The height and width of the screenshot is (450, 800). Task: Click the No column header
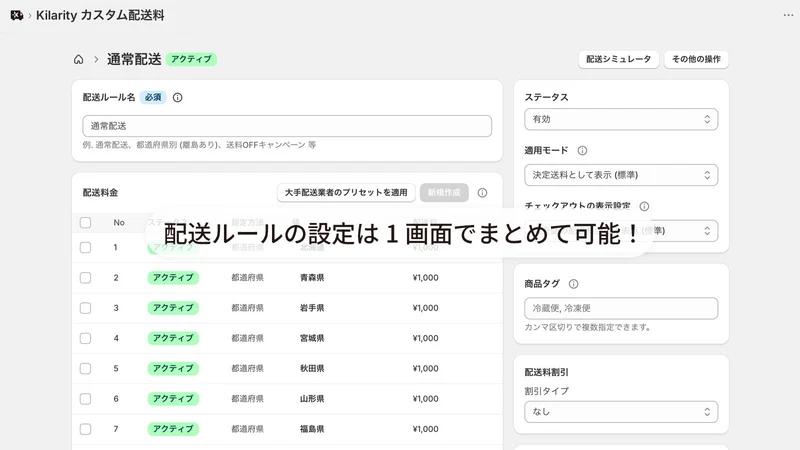pyautogui.click(x=119, y=222)
